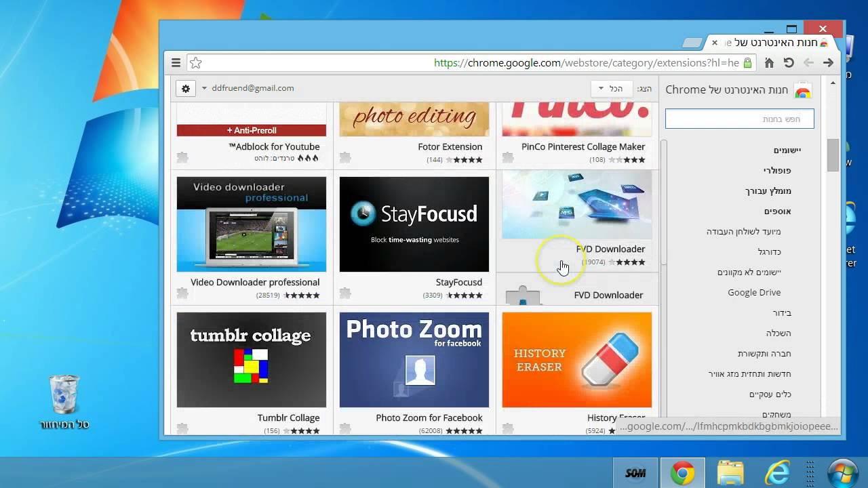This screenshot has height=488, width=868.
Task: Open the Google Drive collection
Action: tap(754, 292)
